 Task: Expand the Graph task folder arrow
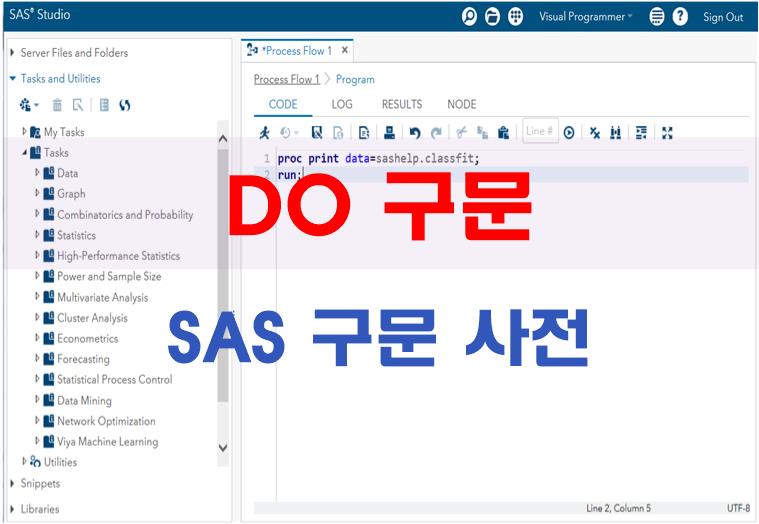pos(37,193)
